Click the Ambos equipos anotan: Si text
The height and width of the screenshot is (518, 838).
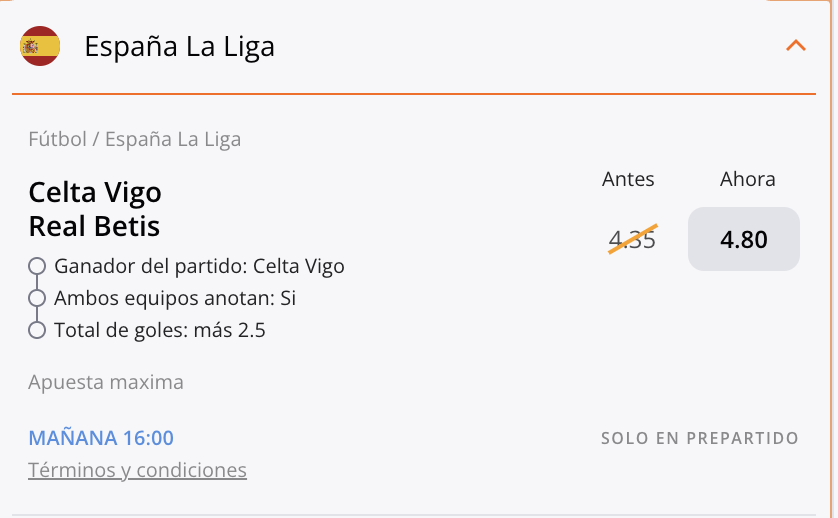click(175, 298)
